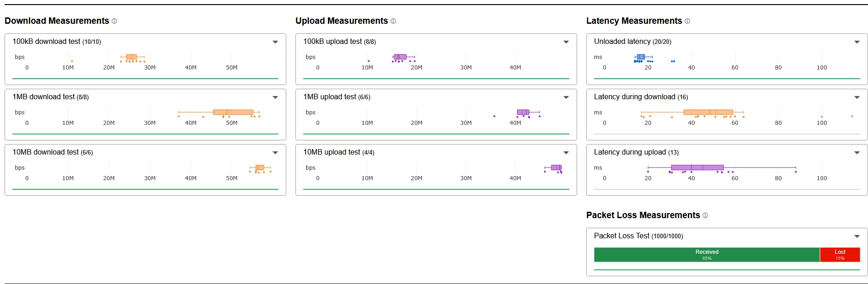The width and height of the screenshot is (868, 284).
Task: Click the 1MB download orange box plot
Action: tap(233, 112)
